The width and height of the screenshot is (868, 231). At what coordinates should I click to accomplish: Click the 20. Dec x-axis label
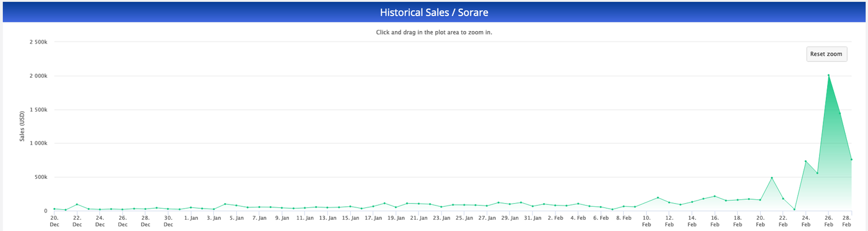(54, 221)
